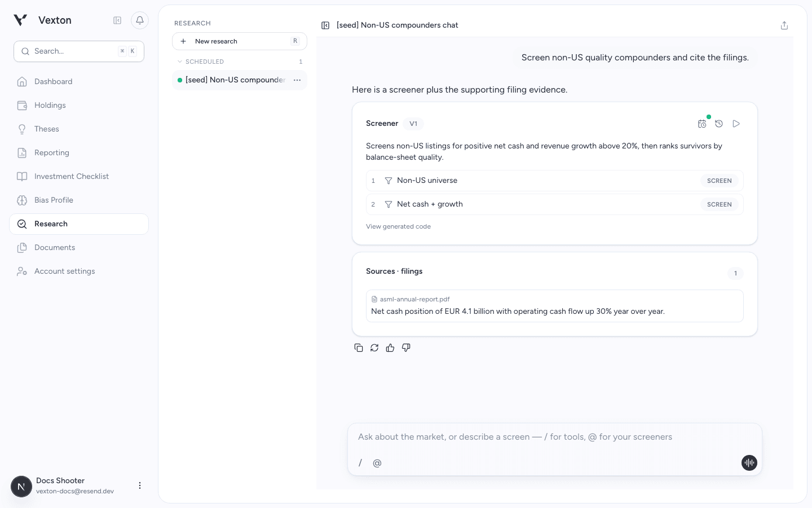Screen dimensions: 812x508
Task: Click the New research button
Action: click(240, 41)
